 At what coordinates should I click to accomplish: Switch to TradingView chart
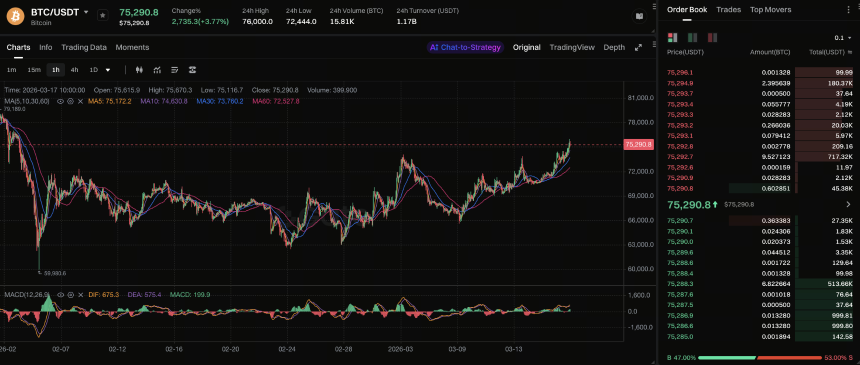pyautogui.click(x=572, y=47)
